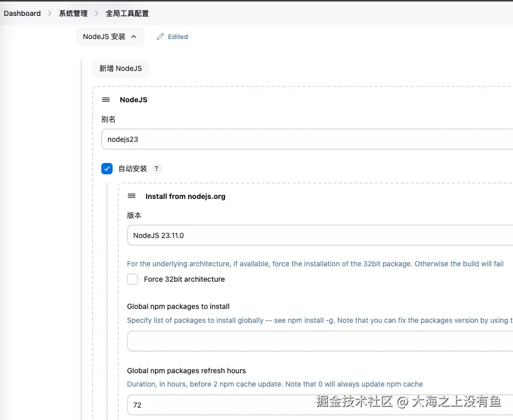
Task: Click the Global npm packages to install field
Action: [x=320, y=341]
